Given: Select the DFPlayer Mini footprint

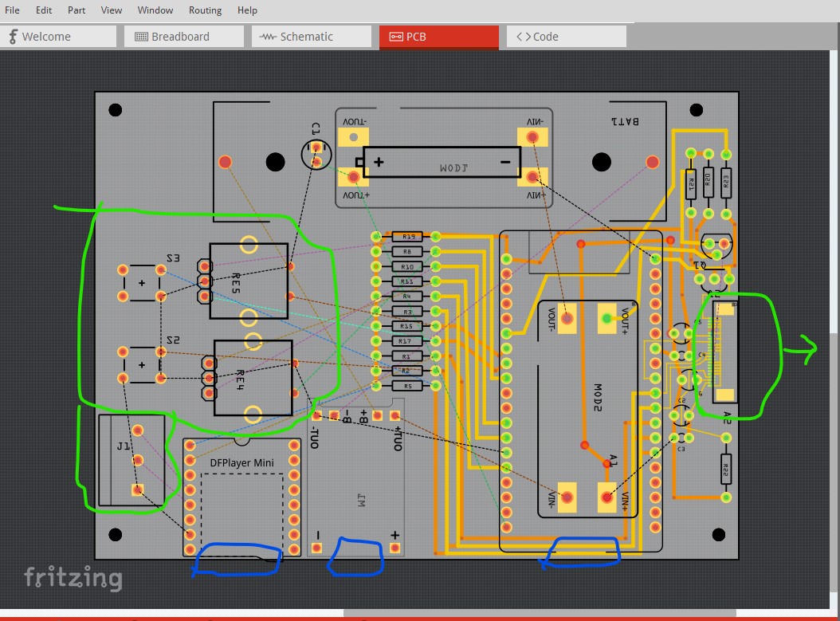Looking at the screenshot, I should (241, 494).
